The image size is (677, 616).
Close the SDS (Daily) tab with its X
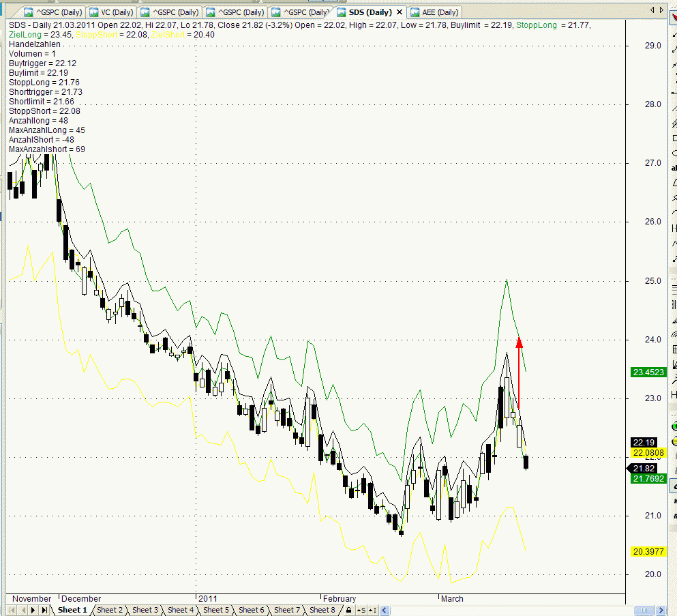pyautogui.click(x=400, y=12)
